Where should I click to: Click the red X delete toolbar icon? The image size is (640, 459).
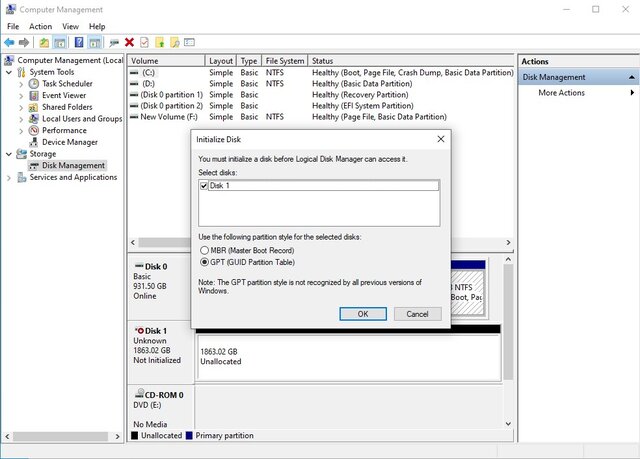(129, 43)
